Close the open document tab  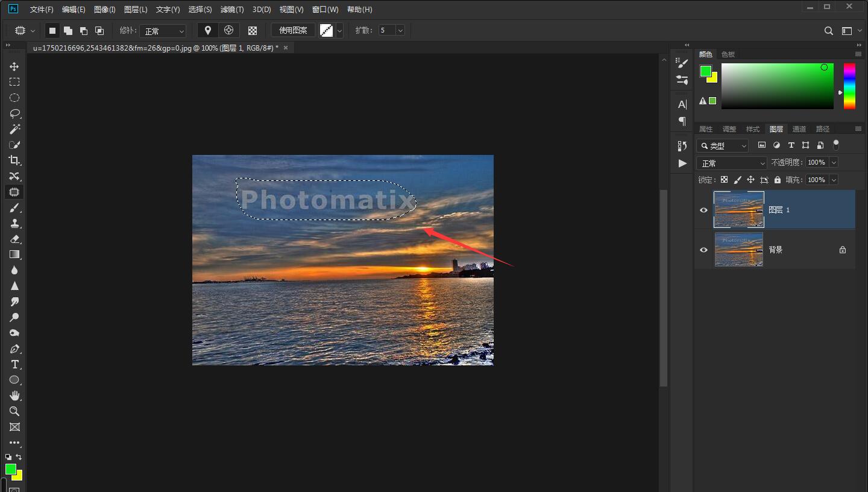pyautogui.click(x=286, y=48)
